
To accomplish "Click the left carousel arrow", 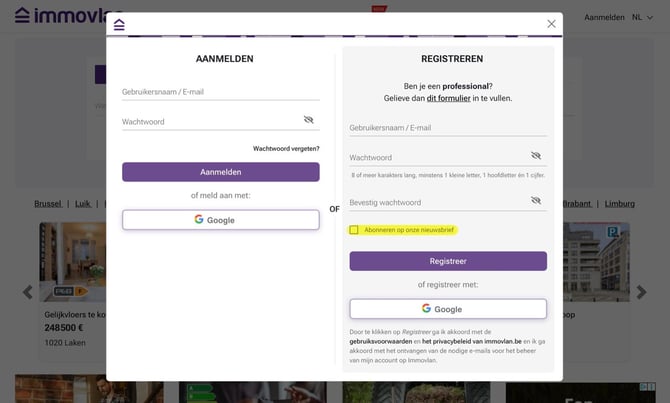I will point(28,292).
